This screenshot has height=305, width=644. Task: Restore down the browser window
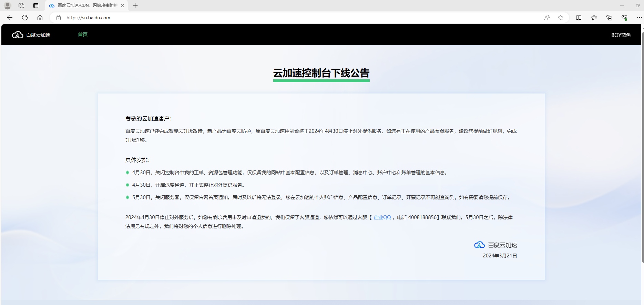pos(638,6)
